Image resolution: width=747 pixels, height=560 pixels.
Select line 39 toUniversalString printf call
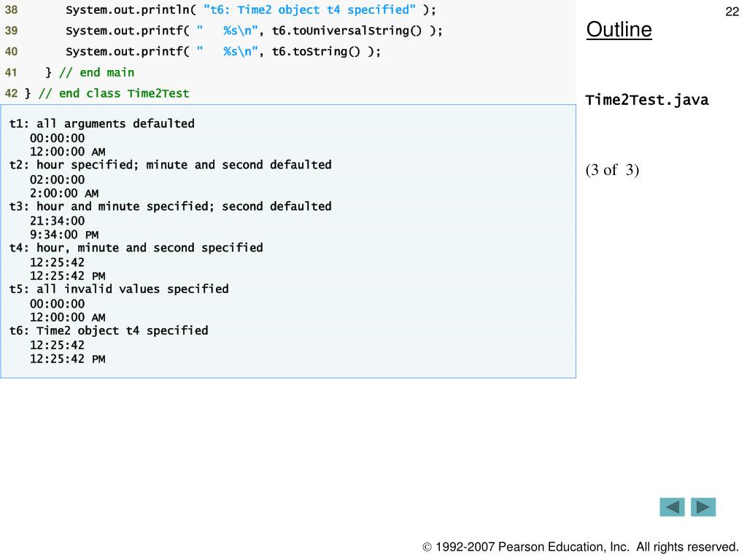tap(254, 31)
